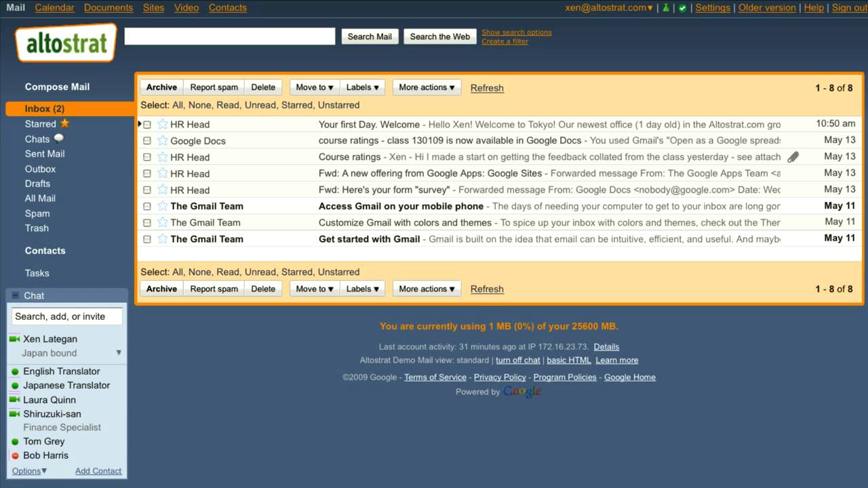This screenshot has height=488, width=868.
Task: Click the green labs flask icon
Action: [666, 7]
